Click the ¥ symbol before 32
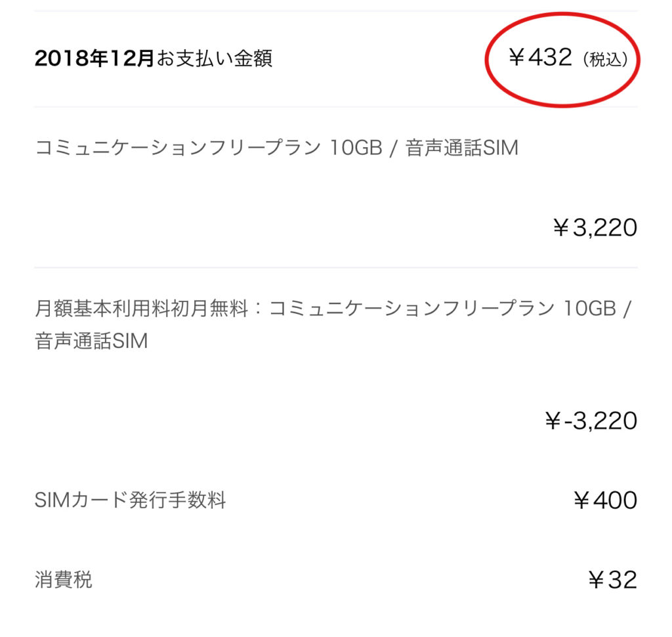 click(x=596, y=580)
